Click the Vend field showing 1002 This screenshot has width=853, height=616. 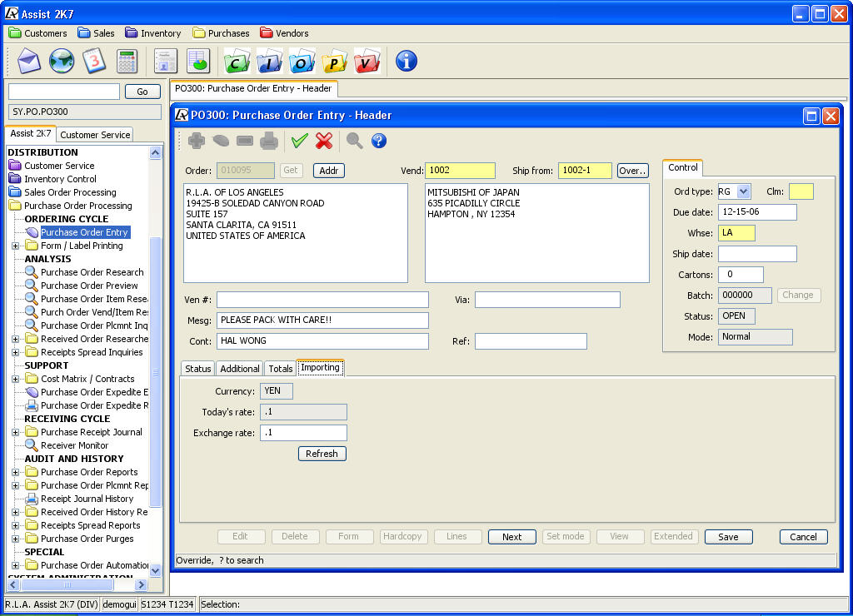pyautogui.click(x=460, y=170)
